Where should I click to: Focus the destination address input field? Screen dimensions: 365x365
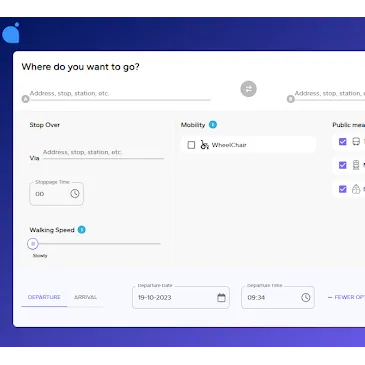point(330,94)
